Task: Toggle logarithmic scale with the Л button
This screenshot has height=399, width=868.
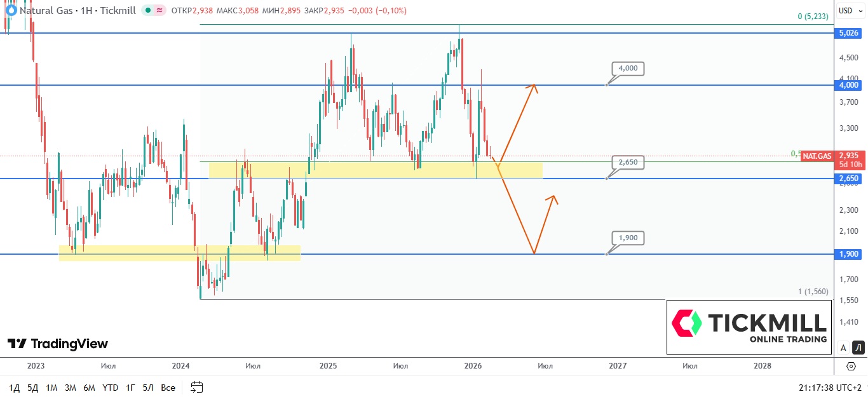Action: [x=858, y=348]
